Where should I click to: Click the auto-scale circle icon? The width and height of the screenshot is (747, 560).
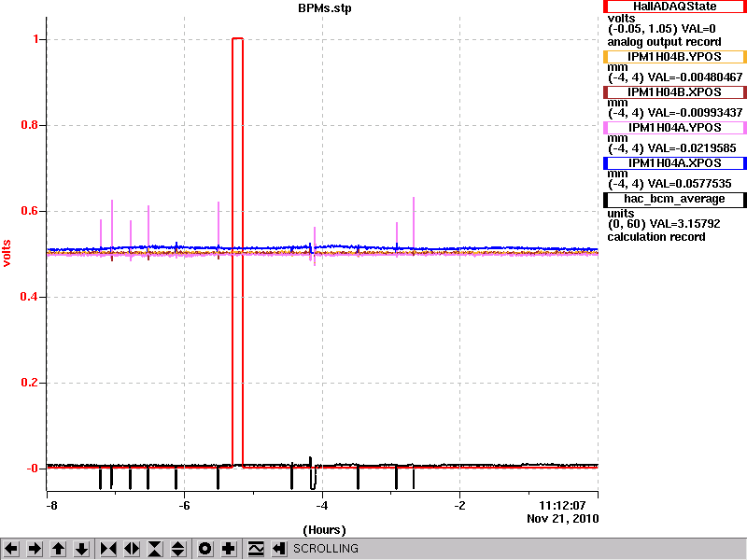[204, 549]
